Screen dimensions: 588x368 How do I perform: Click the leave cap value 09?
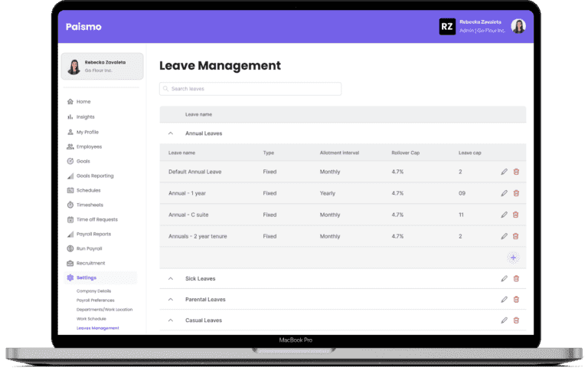[x=462, y=193]
